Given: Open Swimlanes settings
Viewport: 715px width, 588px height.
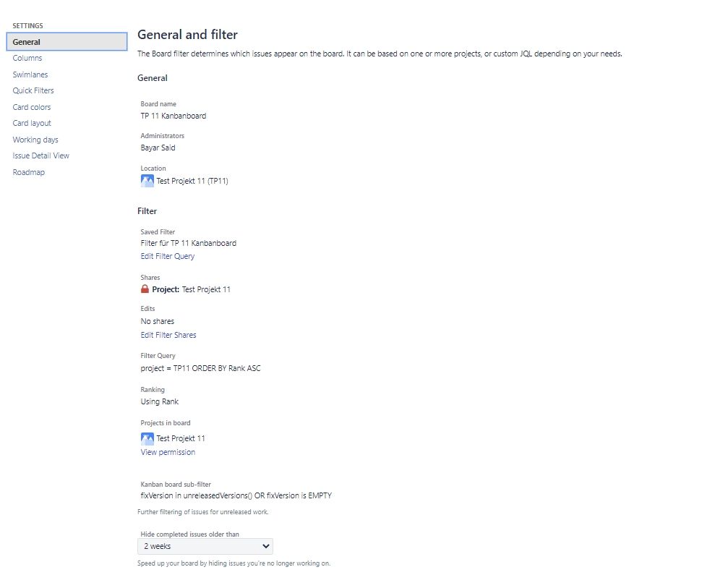Looking at the screenshot, I should (x=30, y=74).
